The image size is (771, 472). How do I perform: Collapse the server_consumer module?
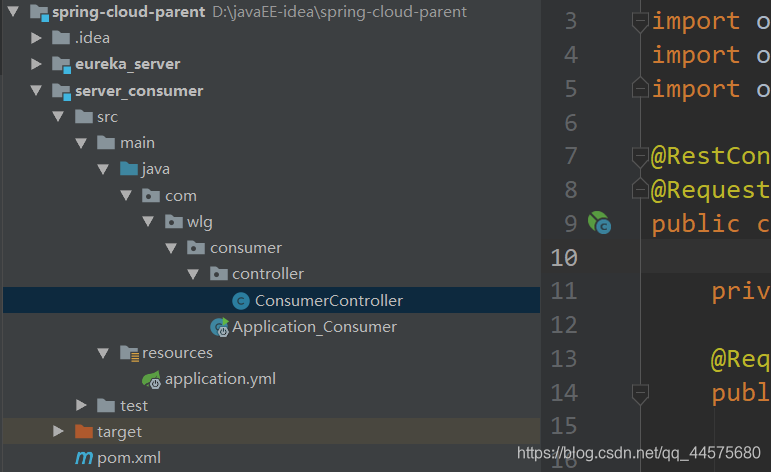tap(37, 91)
